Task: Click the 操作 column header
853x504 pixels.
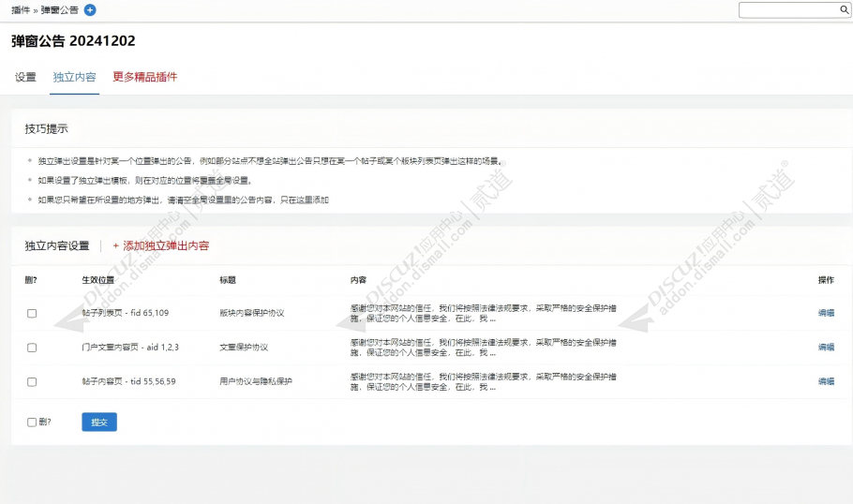Action: pos(826,280)
